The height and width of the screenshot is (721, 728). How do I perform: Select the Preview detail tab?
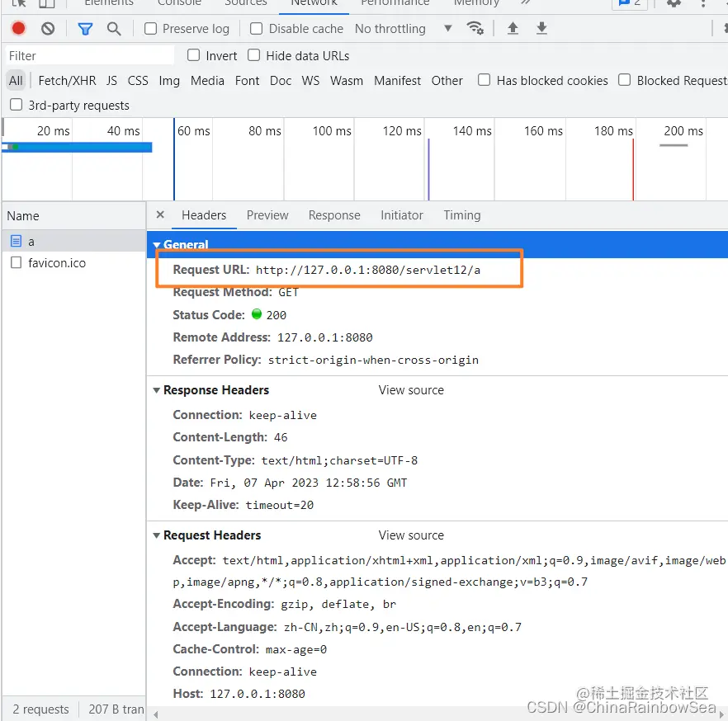pyautogui.click(x=267, y=215)
